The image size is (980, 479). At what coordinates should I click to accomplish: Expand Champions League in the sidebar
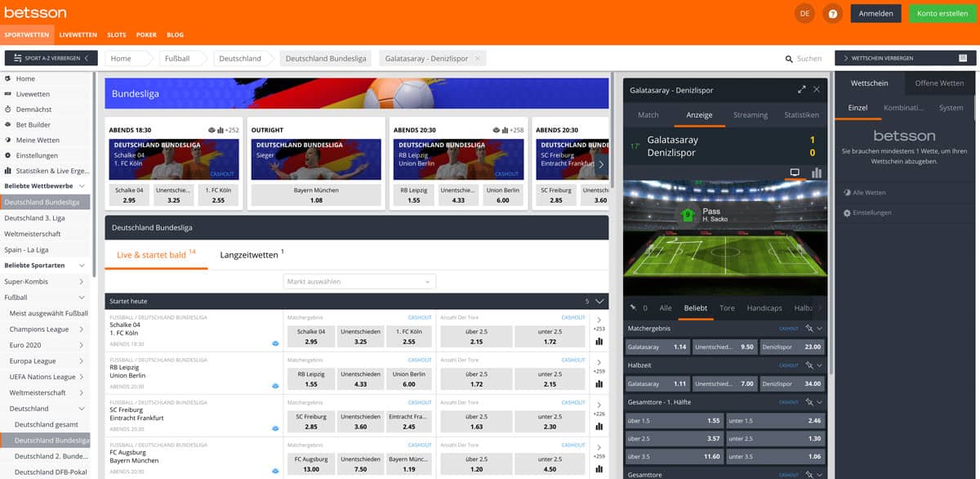(82, 329)
